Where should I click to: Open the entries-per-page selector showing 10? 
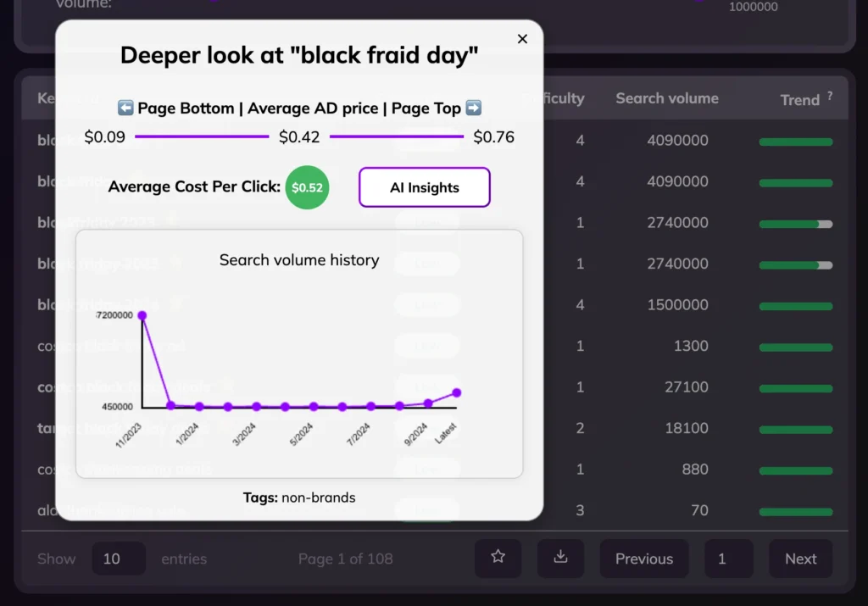point(119,559)
